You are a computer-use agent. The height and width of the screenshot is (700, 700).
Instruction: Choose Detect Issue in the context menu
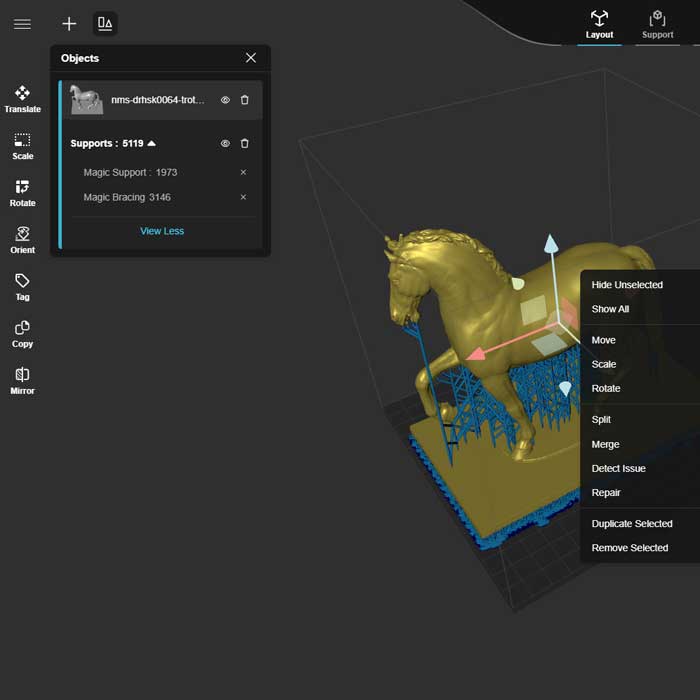point(618,468)
